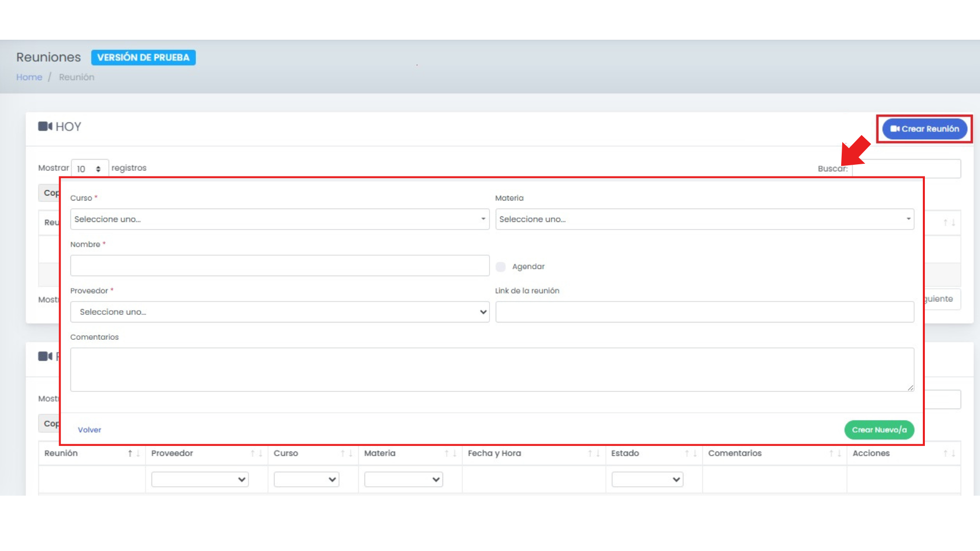The width and height of the screenshot is (980, 551).
Task: Open the Proveedor filter dropdown in table
Action: [x=200, y=480]
